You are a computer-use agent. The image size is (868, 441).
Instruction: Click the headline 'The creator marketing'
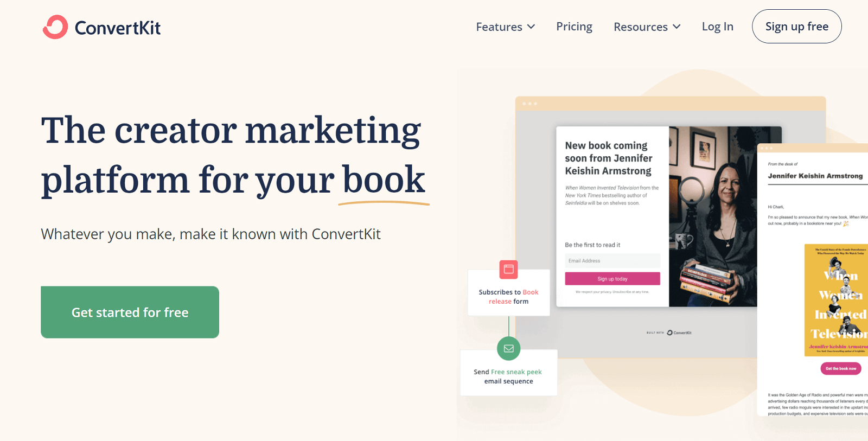pyautogui.click(x=231, y=130)
